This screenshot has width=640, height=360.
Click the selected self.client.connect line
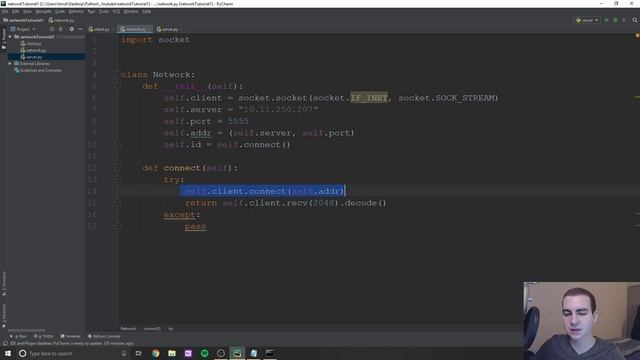264,191
